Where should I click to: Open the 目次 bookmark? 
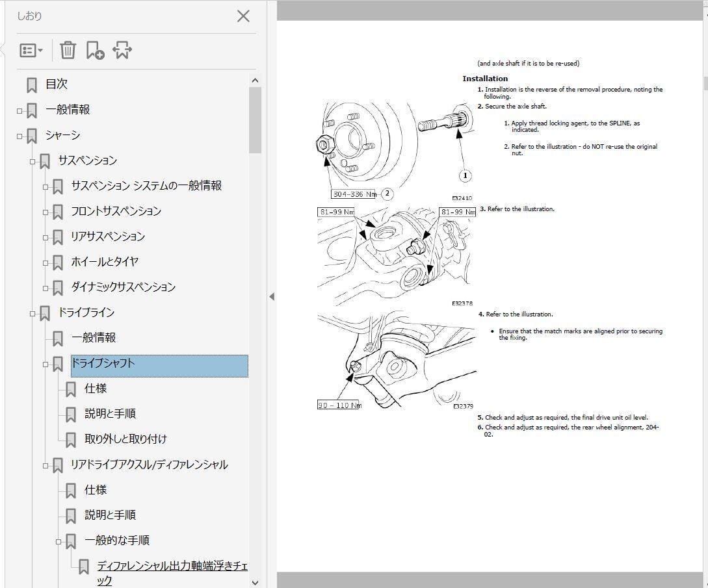point(57,84)
